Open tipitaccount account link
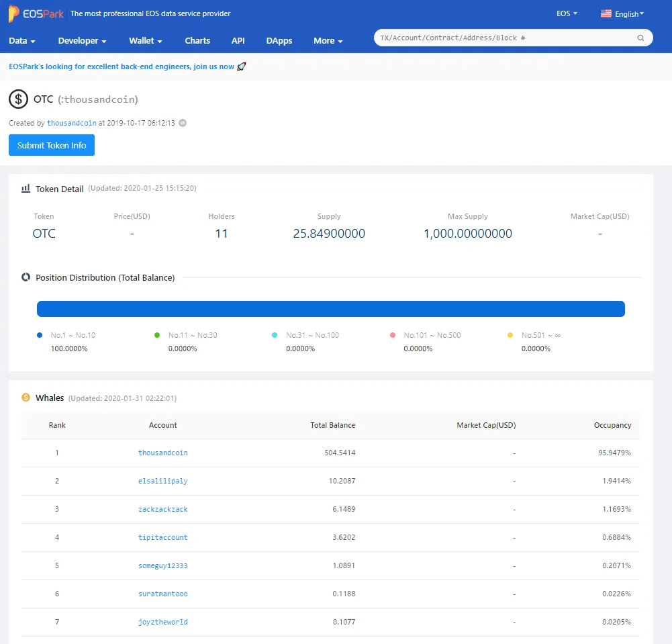672x644 pixels. [x=163, y=537]
